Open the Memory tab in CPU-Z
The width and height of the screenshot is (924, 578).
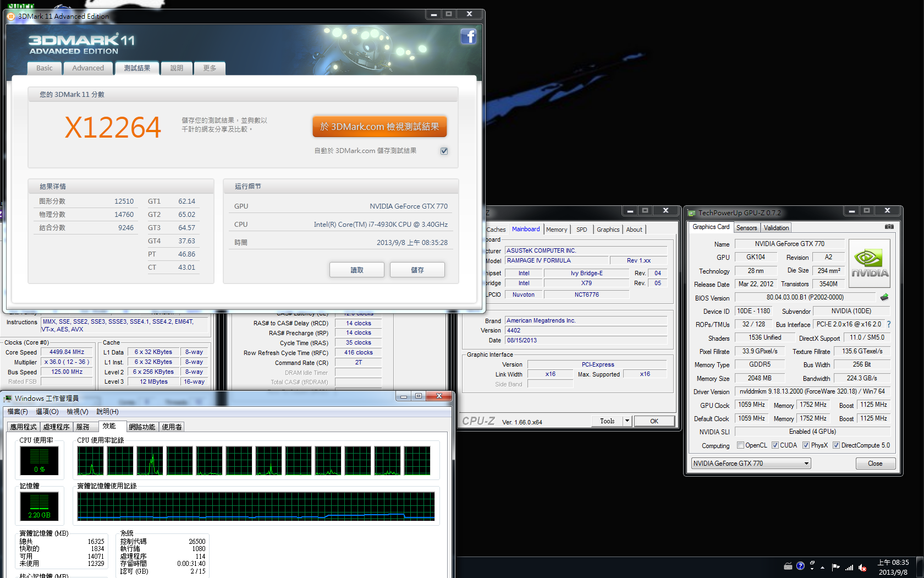[x=557, y=230]
